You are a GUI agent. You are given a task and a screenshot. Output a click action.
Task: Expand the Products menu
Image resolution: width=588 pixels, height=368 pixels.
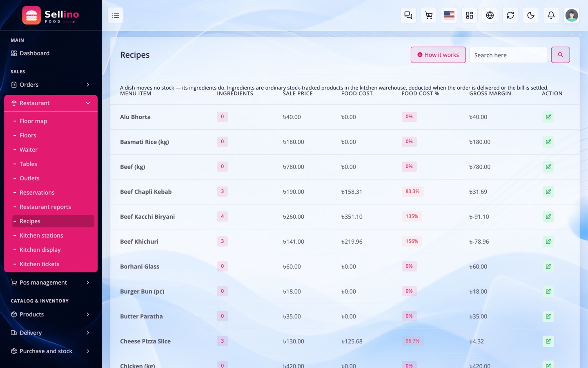(x=51, y=314)
